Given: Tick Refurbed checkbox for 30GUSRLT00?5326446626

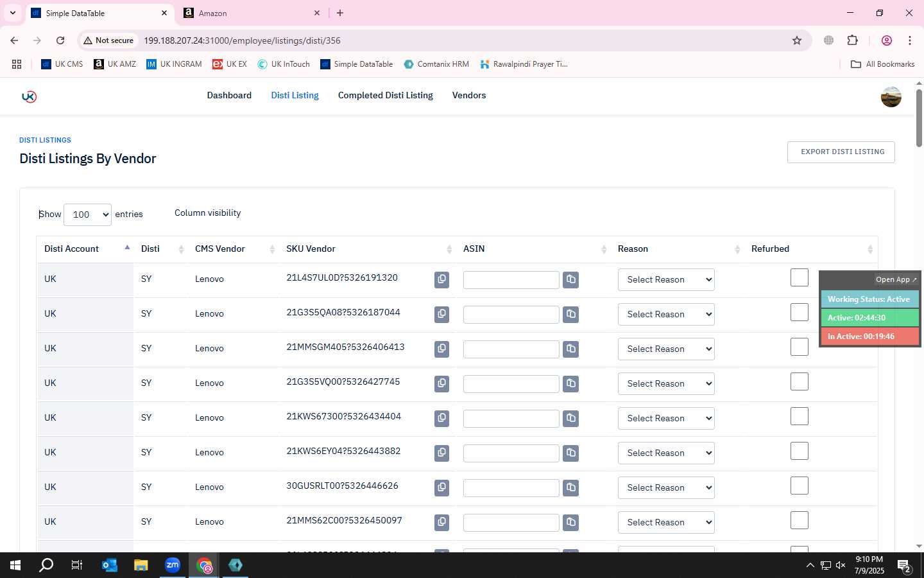Looking at the screenshot, I should click(800, 486).
